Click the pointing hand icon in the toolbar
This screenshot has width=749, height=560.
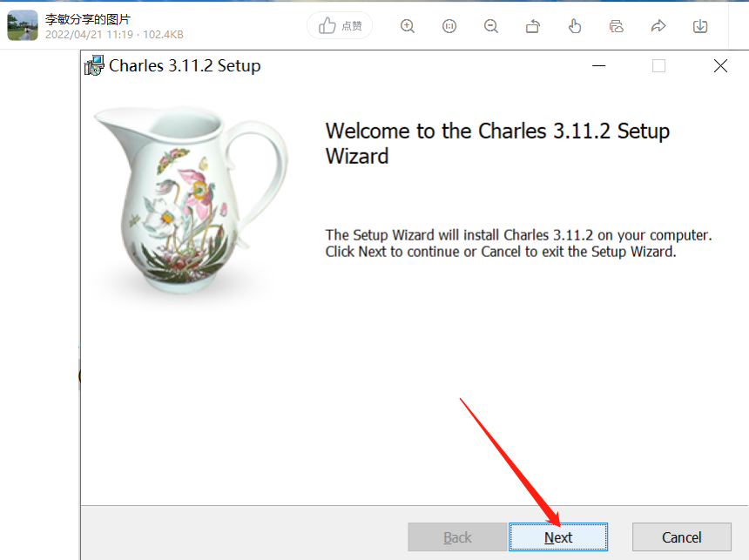575,26
